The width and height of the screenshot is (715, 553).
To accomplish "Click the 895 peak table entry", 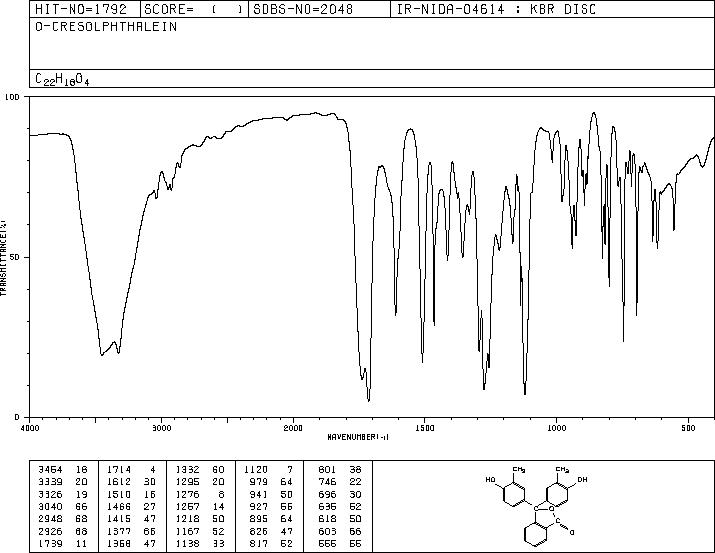I will coord(259,519).
